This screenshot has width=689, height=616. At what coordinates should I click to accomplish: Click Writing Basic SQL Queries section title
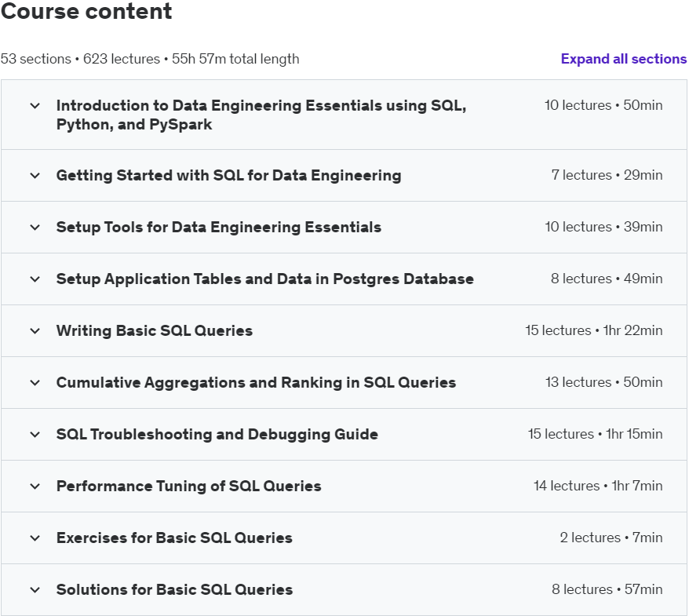click(154, 331)
